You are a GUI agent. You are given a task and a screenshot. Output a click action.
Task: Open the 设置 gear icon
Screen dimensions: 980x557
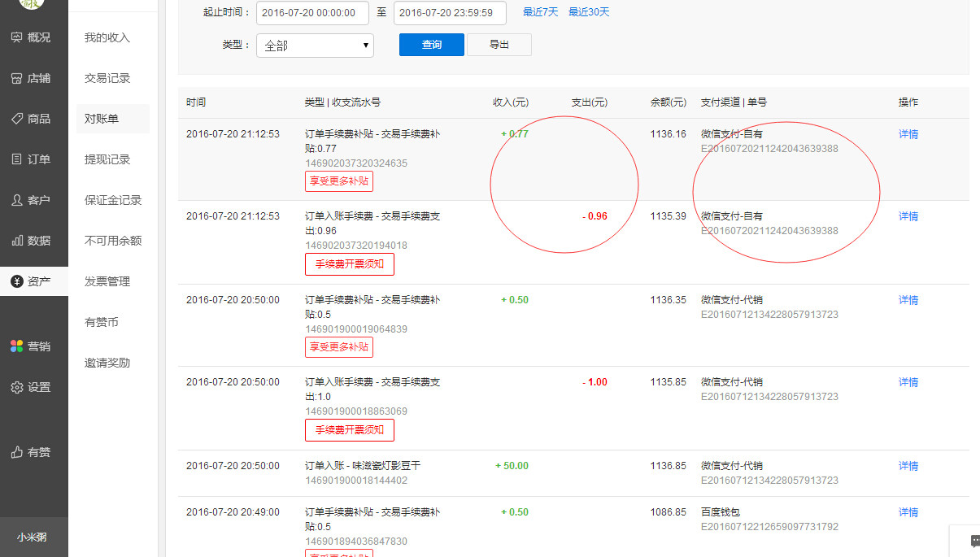[x=16, y=387]
